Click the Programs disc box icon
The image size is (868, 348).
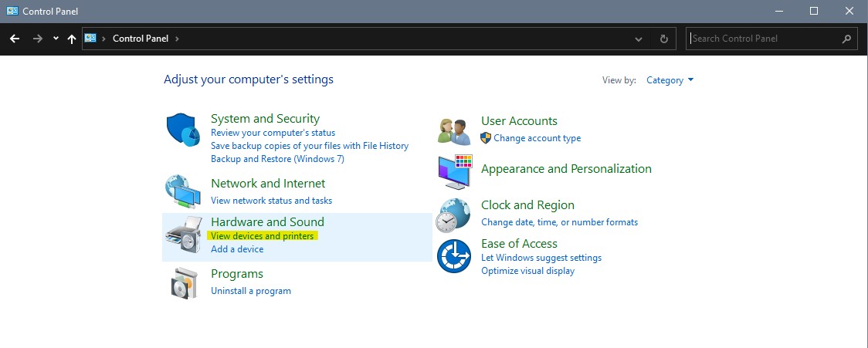[183, 282]
